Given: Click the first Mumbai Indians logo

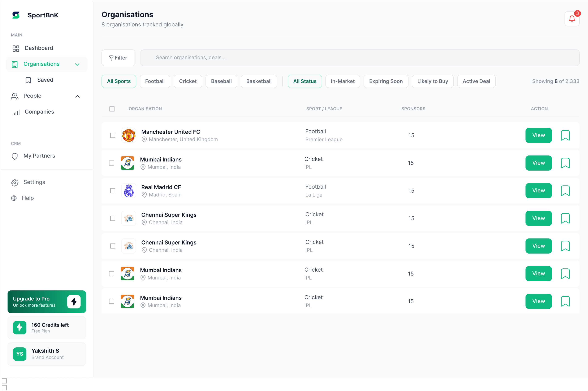Looking at the screenshot, I should coord(127,163).
